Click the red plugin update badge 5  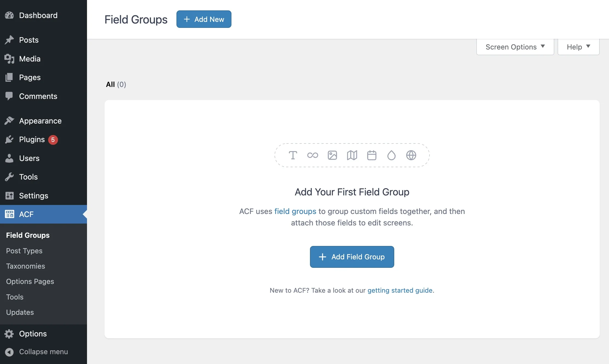click(53, 140)
